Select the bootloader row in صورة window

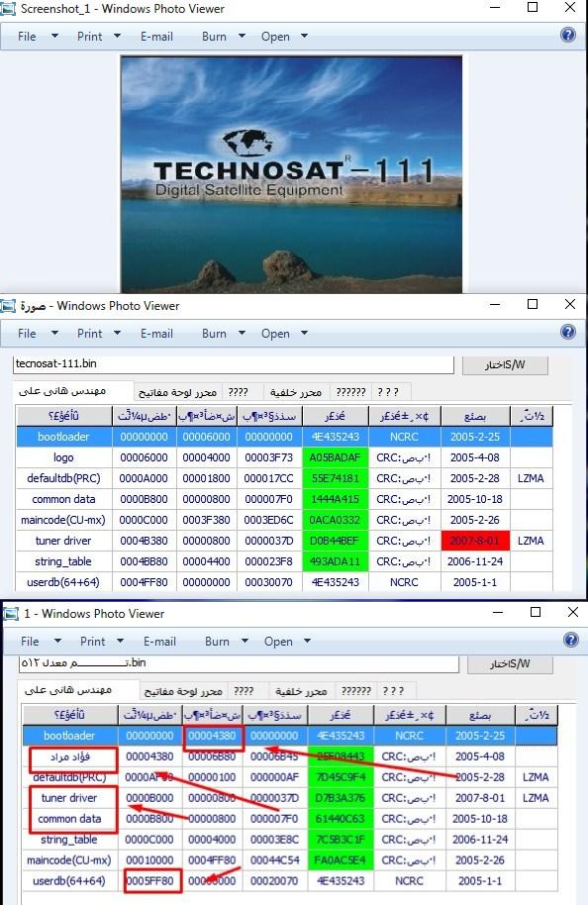(284, 437)
